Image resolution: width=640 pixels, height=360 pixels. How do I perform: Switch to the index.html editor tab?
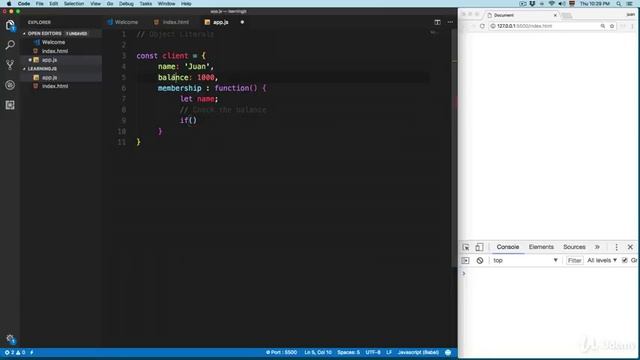(172, 22)
